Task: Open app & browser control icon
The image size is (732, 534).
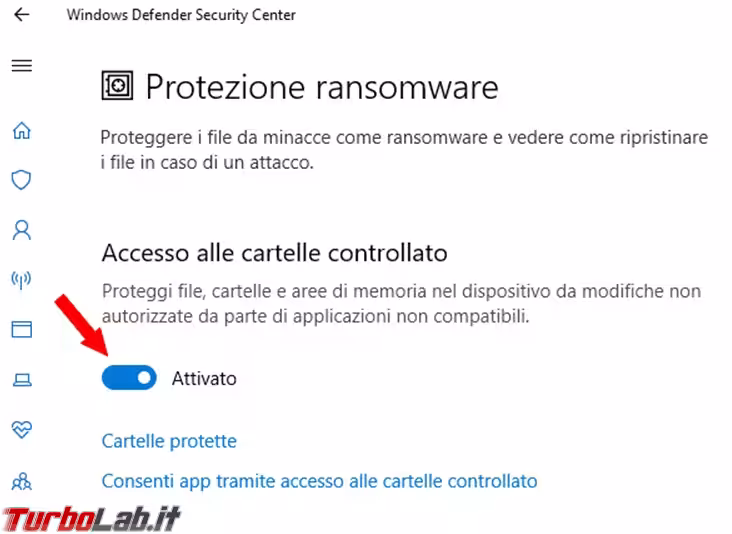Action: pos(21,329)
